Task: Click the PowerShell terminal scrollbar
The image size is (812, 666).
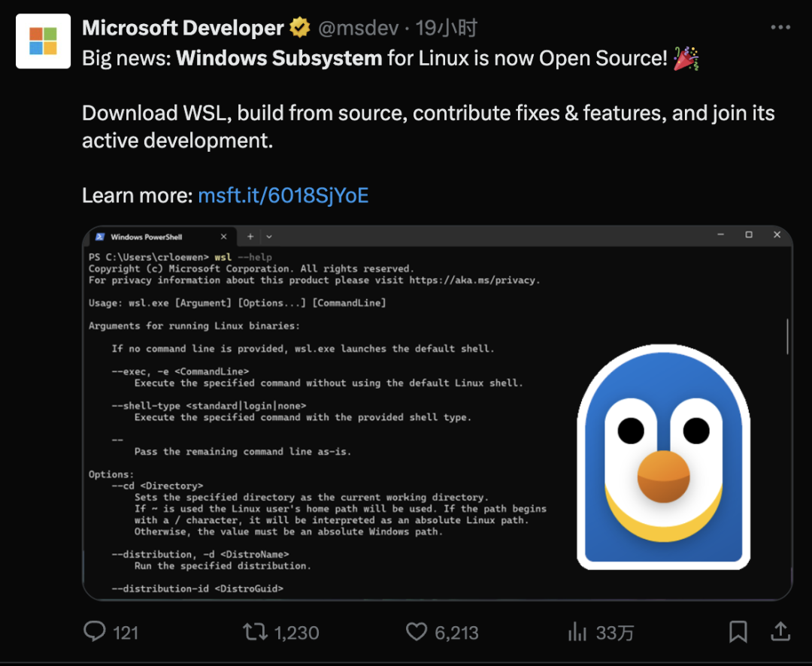Action: [x=787, y=336]
